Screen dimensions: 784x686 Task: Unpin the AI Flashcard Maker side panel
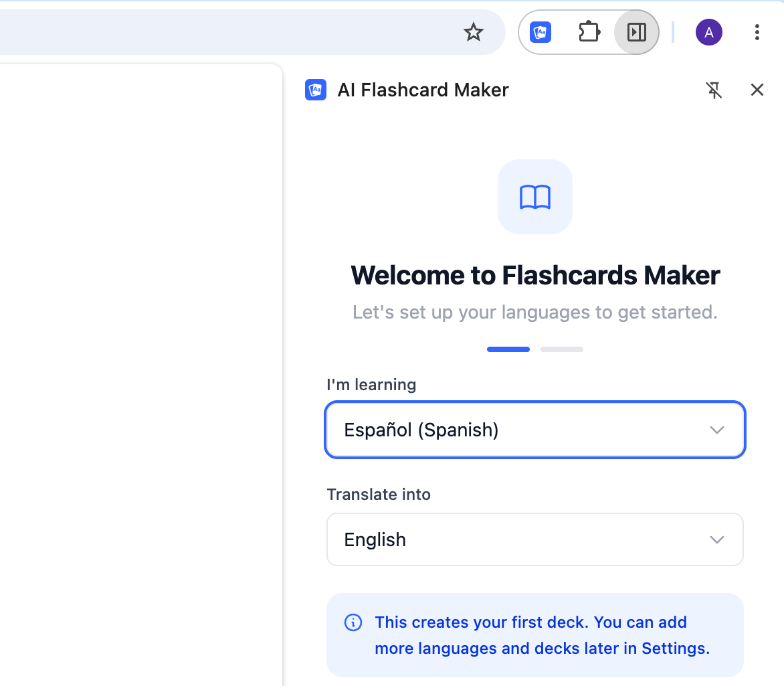pyautogui.click(x=714, y=90)
